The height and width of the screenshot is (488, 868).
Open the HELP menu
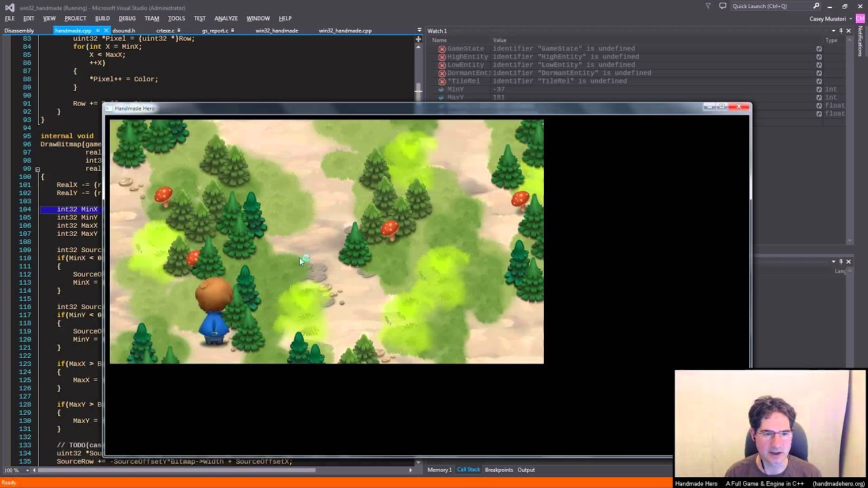click(285, 18)
